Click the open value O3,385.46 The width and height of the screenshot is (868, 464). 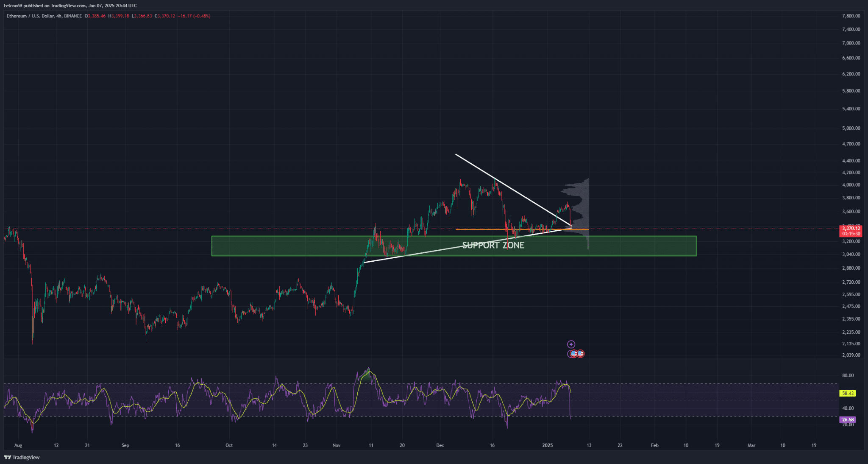95,16
